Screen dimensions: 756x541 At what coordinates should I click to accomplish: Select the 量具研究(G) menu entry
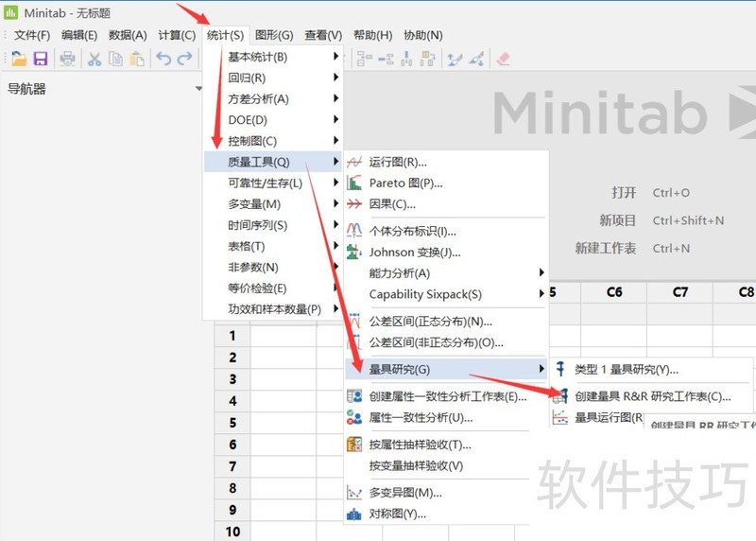446,369
